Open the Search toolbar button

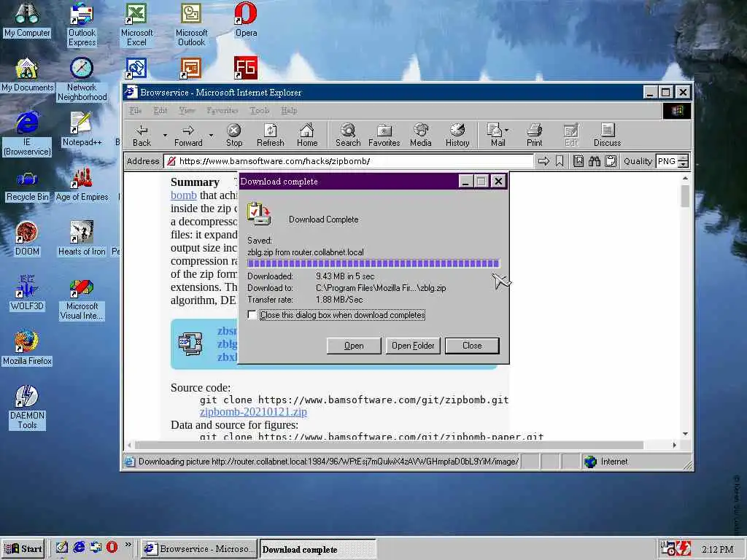[348, 135]
